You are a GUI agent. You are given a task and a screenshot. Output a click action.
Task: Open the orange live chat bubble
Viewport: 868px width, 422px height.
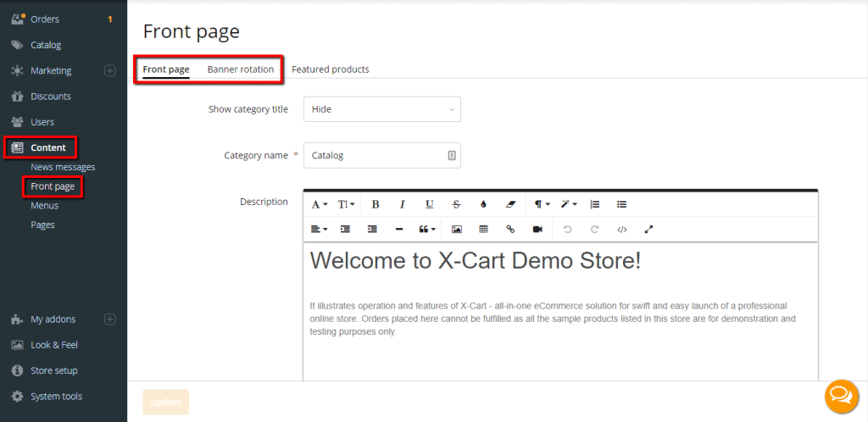[842, 396]
